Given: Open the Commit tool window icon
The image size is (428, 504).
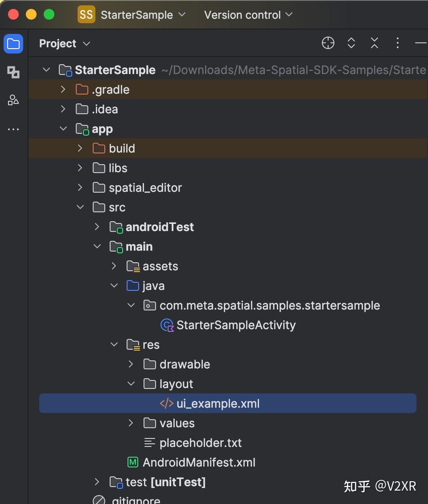Looking at the screenshot, I should [13, 72].
